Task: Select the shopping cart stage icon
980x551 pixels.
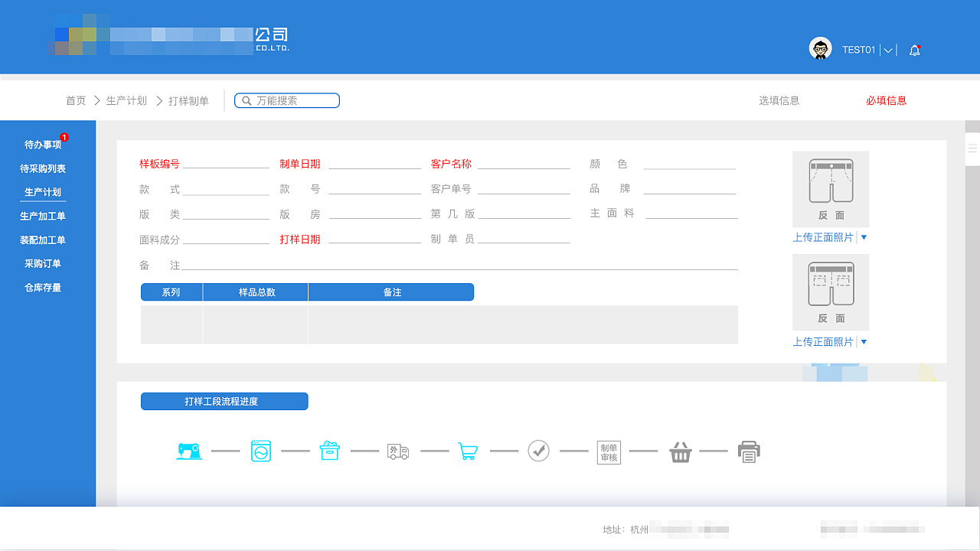Action: [x=468, y=451]
